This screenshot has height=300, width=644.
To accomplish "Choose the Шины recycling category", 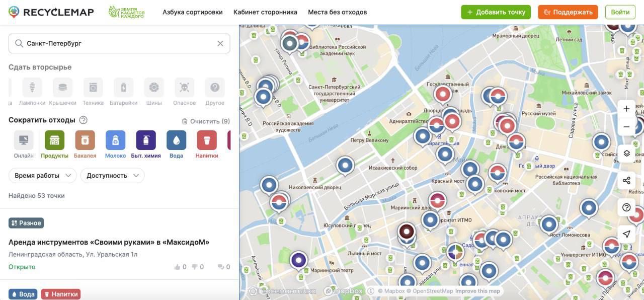I will [154, 88].
